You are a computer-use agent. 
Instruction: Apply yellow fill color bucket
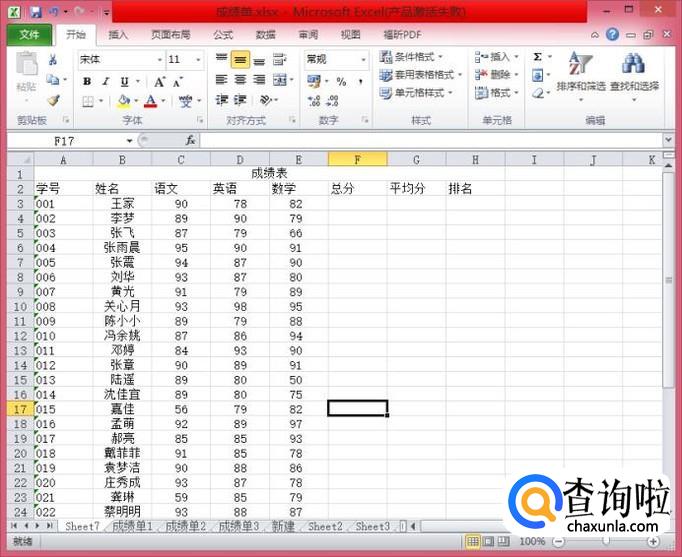tap(124, 102)
